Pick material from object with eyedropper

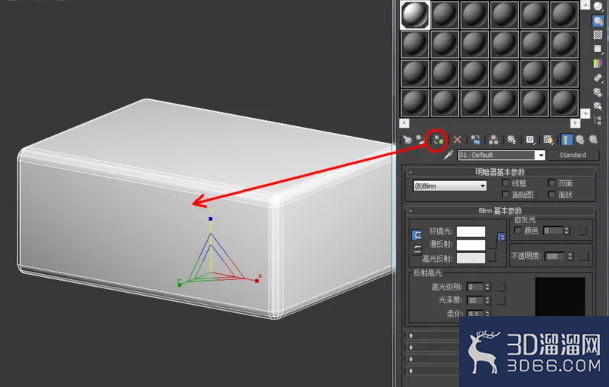[x=448, y=155]
